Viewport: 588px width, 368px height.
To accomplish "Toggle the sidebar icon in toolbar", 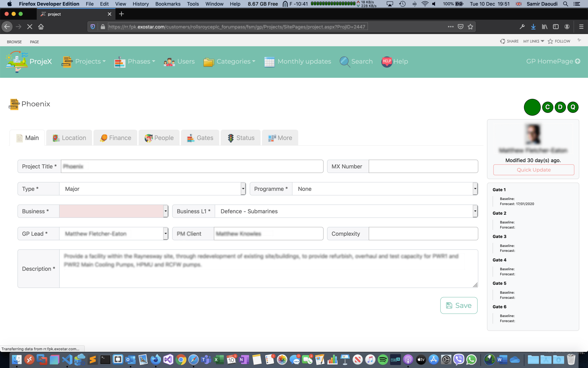I will pyautogui.click(x=556, y=27).
